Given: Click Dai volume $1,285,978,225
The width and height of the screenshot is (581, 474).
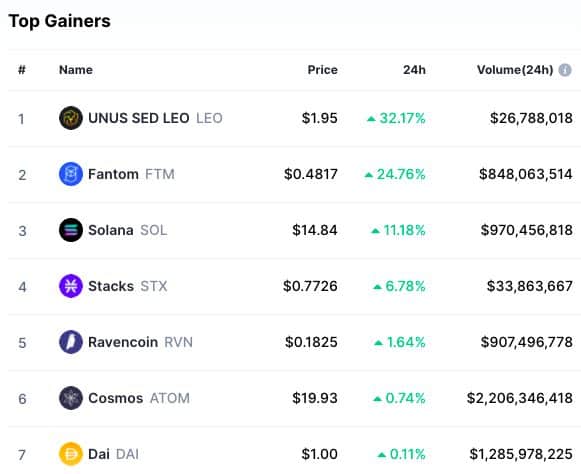Looking at the screenshot, I should pos(521,454).
